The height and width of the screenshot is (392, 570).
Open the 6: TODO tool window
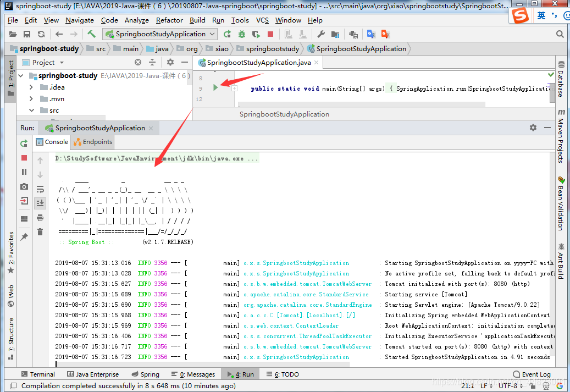[283, 374]
